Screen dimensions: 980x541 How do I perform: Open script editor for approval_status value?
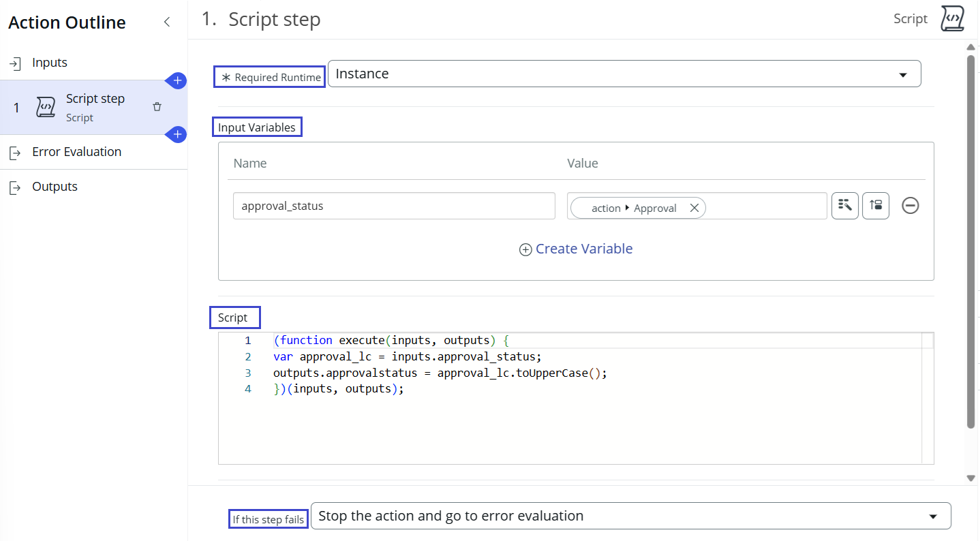tap(845, 205)
